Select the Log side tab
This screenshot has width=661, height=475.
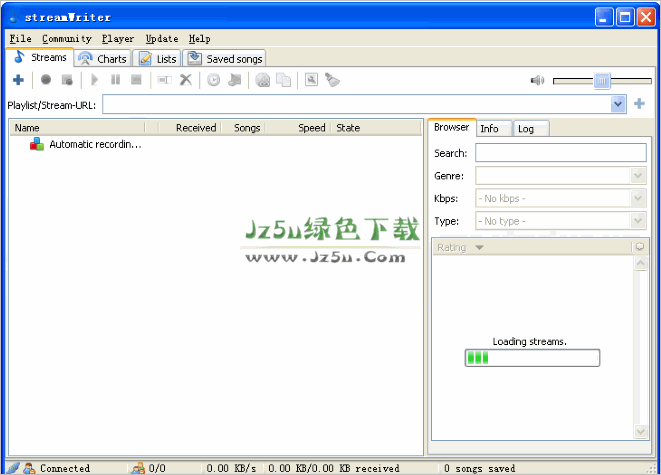[531, 129]
